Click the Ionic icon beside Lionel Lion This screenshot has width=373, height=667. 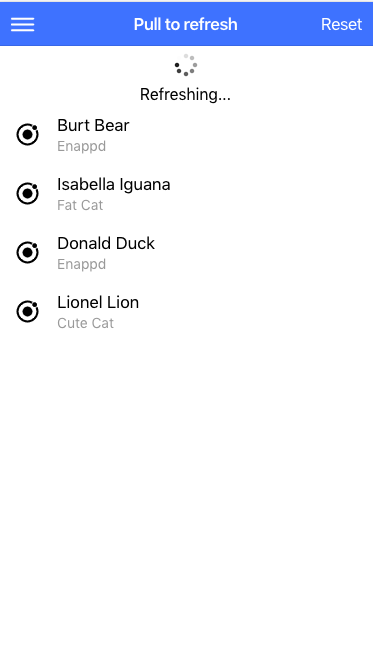coord(28,312)
